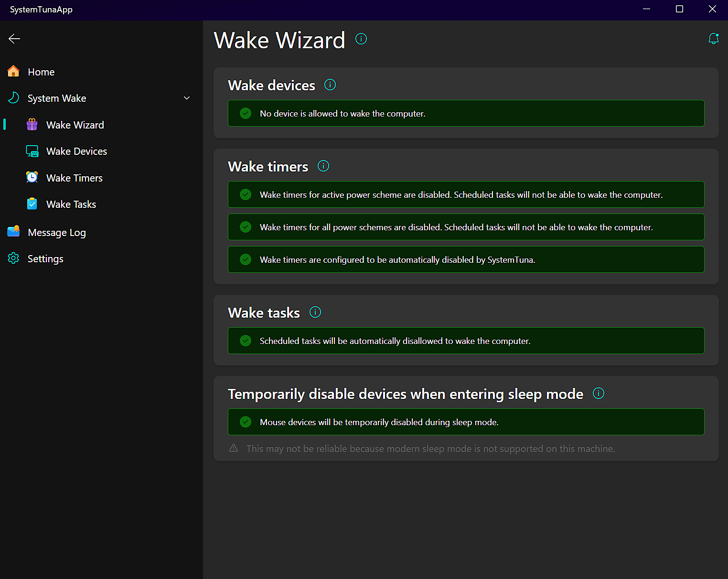Open the notifications bell icon
728x579 pixels.
(713, 39)
